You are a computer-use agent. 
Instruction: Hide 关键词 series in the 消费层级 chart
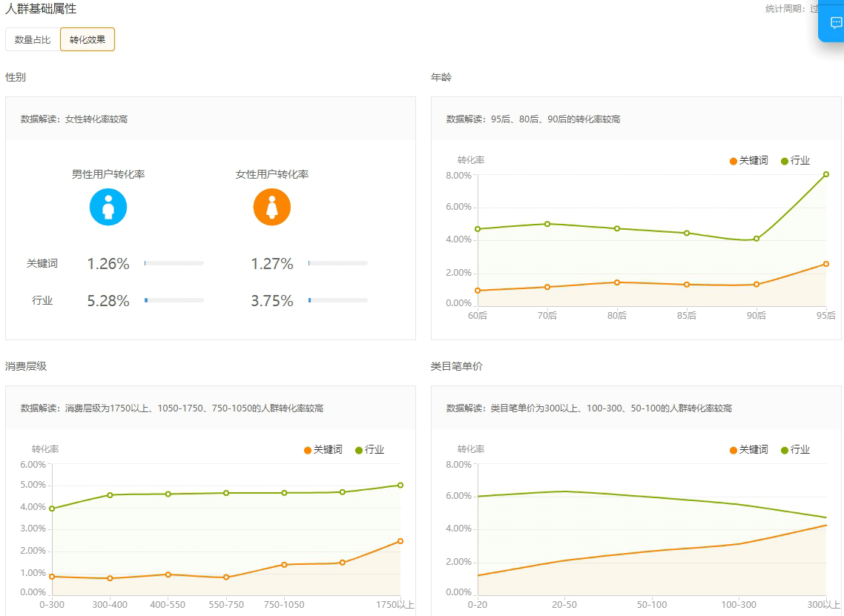point(323,450)
